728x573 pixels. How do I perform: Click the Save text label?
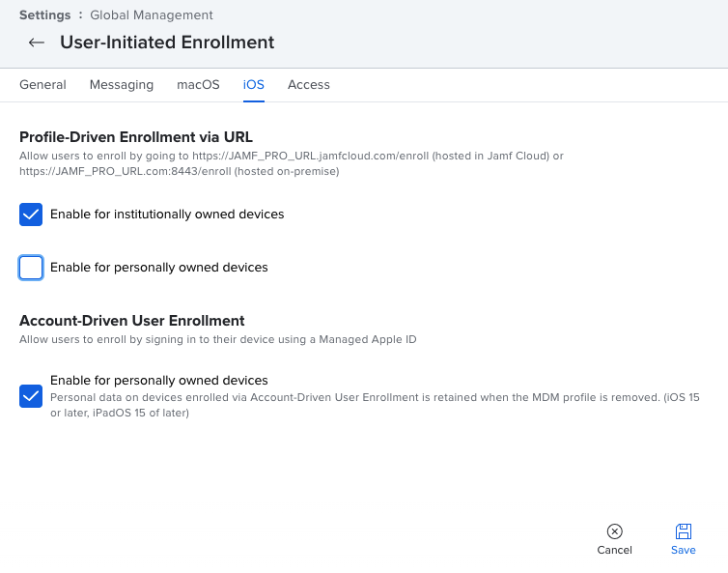[683, 550]
